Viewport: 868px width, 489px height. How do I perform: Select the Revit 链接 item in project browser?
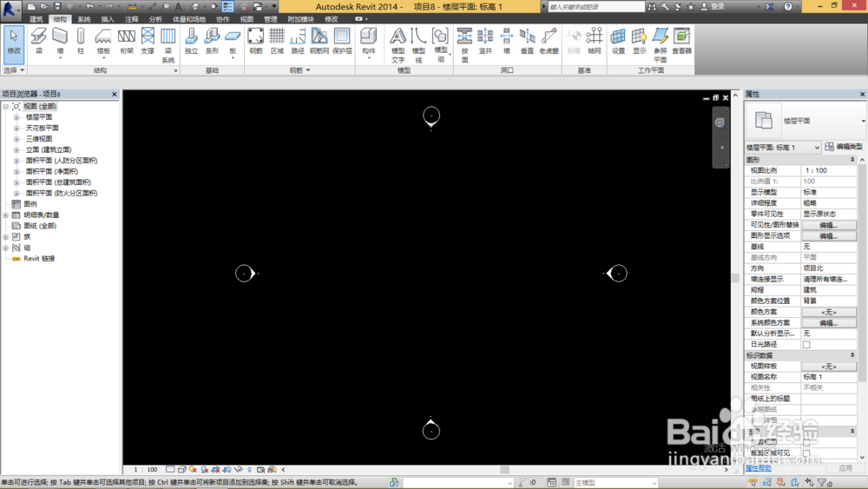(39, 259)
